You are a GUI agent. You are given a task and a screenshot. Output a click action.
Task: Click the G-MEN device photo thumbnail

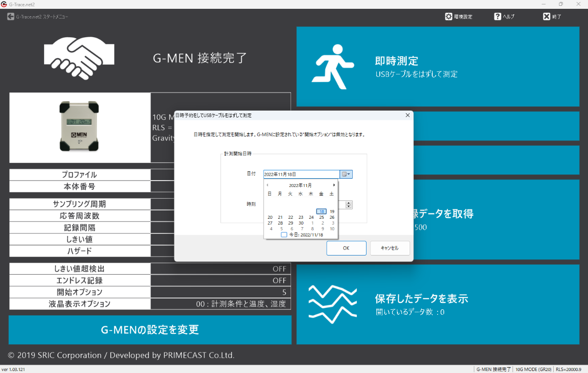click(x=79, y=127)
